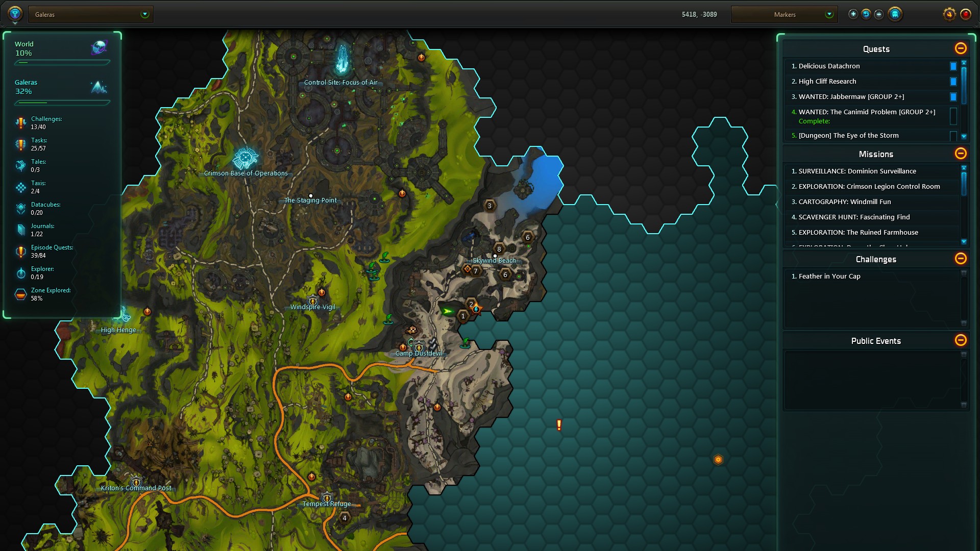This screenshot has height=551, width=980.
Task: Click the Journals stat icon
Action: (20, 230)
